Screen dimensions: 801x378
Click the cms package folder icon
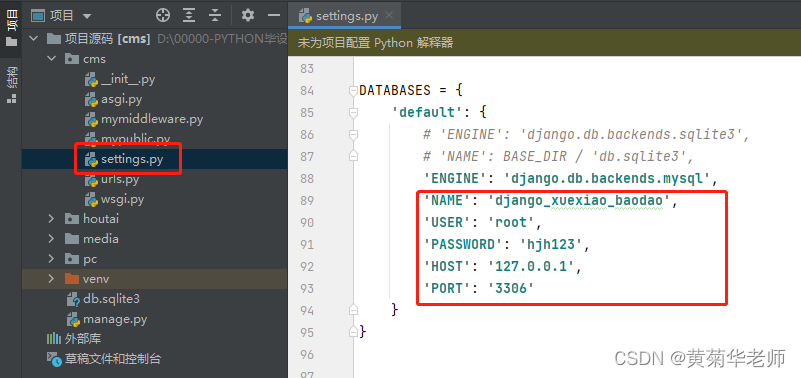72,59
